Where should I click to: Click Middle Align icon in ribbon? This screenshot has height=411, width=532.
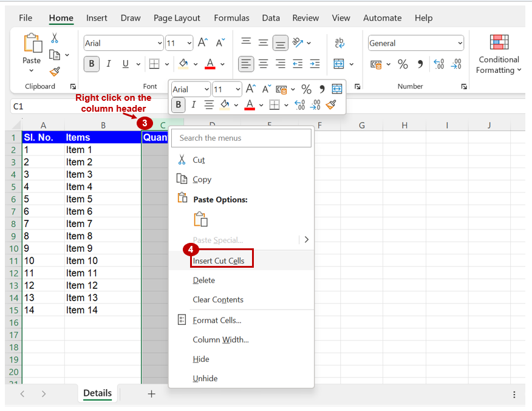(264, 42)
